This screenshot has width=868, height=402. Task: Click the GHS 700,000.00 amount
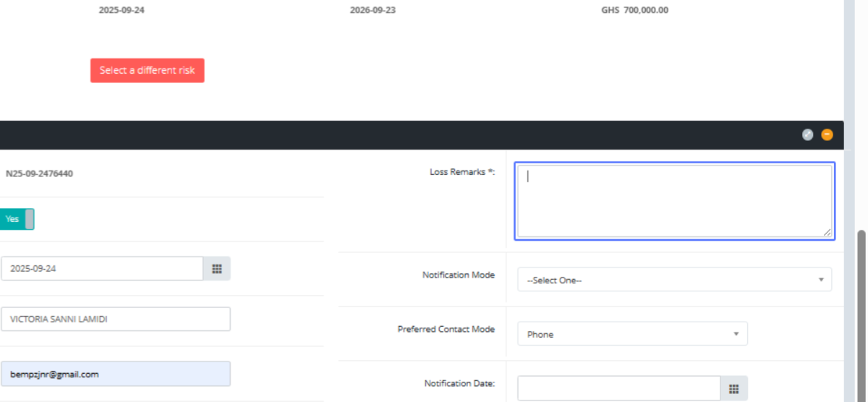634,11
